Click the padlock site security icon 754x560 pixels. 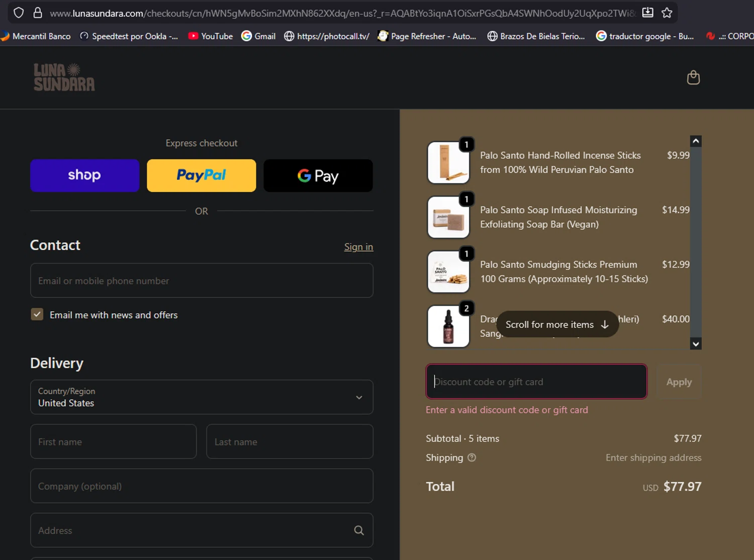click(38, 13)
